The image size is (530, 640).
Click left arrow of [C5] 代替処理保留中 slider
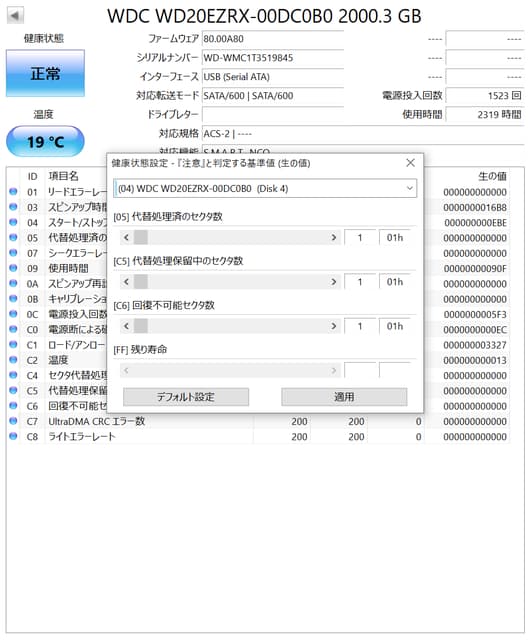coord(127,282)
